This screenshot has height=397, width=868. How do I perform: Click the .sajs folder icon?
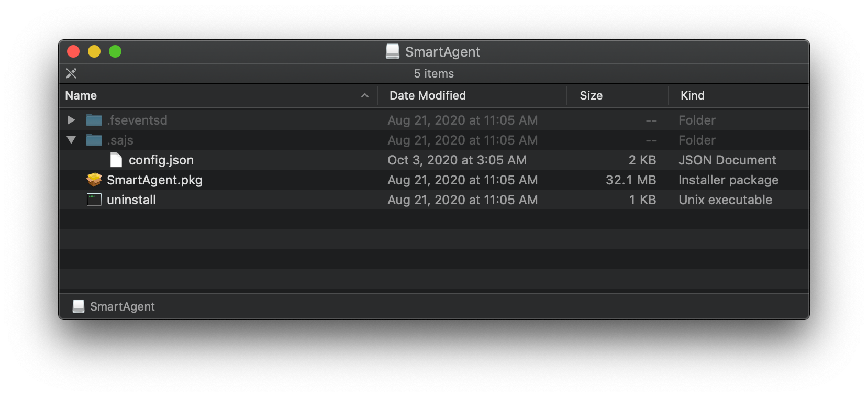point(94,140)
